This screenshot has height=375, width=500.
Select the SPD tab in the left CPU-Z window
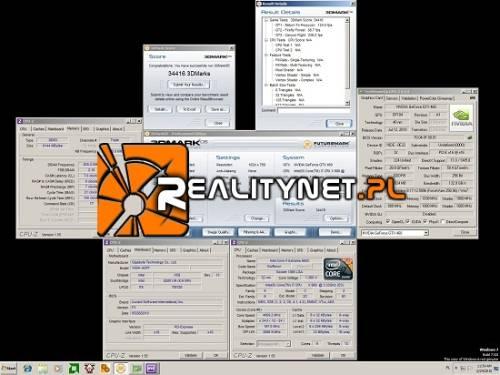[x=86, y=129]
